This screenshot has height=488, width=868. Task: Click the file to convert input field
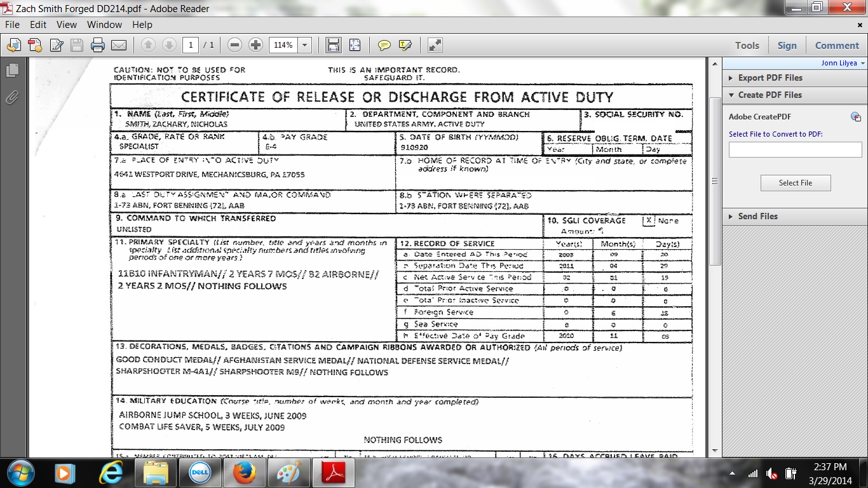795,150
